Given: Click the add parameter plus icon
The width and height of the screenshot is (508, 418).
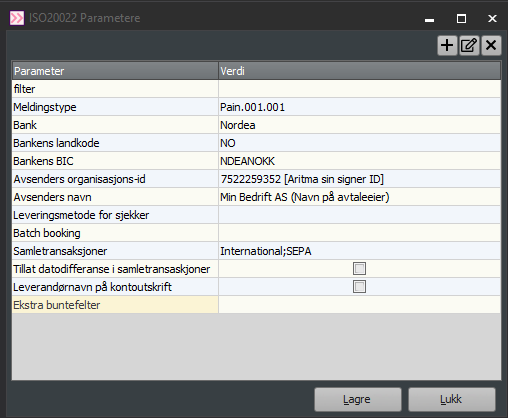Looking at the screenshot, I should pos(447,45).
